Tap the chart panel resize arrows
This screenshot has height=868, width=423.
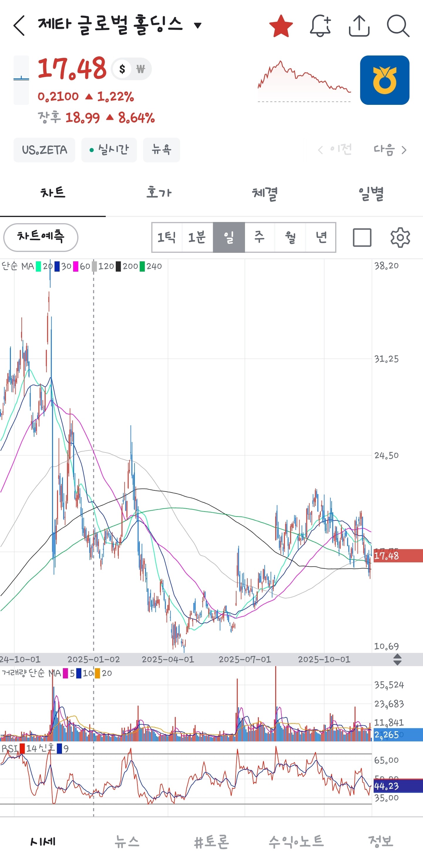[397, 660]
